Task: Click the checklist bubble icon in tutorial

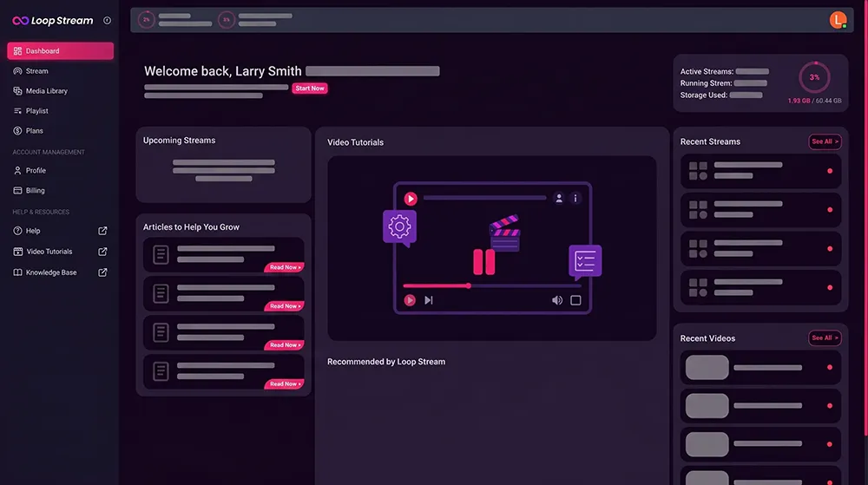Action: click(585, 261)
